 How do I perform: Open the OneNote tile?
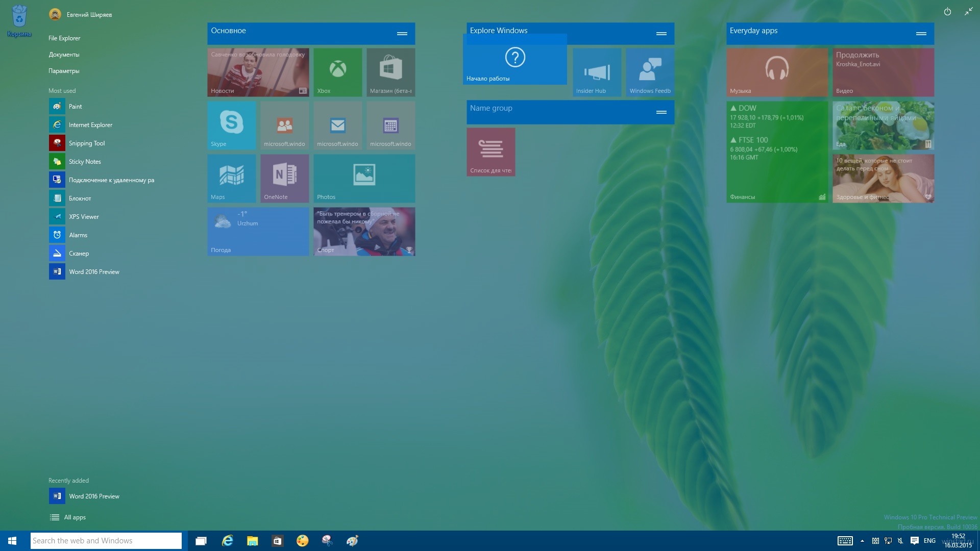pos(284,179)
